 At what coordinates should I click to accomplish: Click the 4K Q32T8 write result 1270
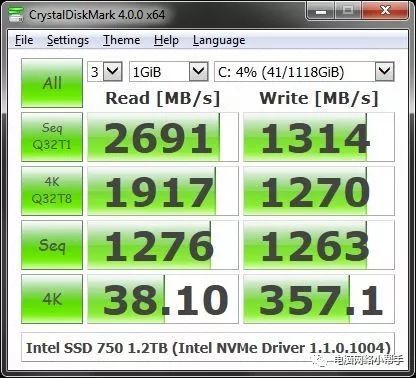[x=319, y=191]
